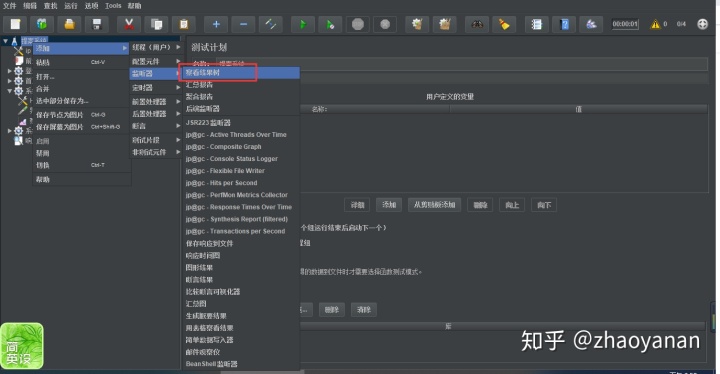Screen dimensions: 720x374
Task: Expand the 前置处理器 submenu
Action: tap(156, 102)
